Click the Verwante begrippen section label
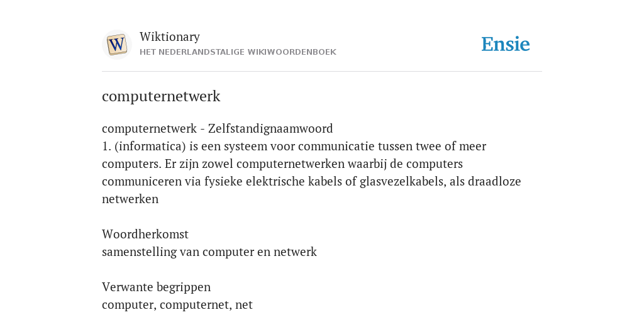The height and width of the screenshot is (322, 644). (156, 287)
